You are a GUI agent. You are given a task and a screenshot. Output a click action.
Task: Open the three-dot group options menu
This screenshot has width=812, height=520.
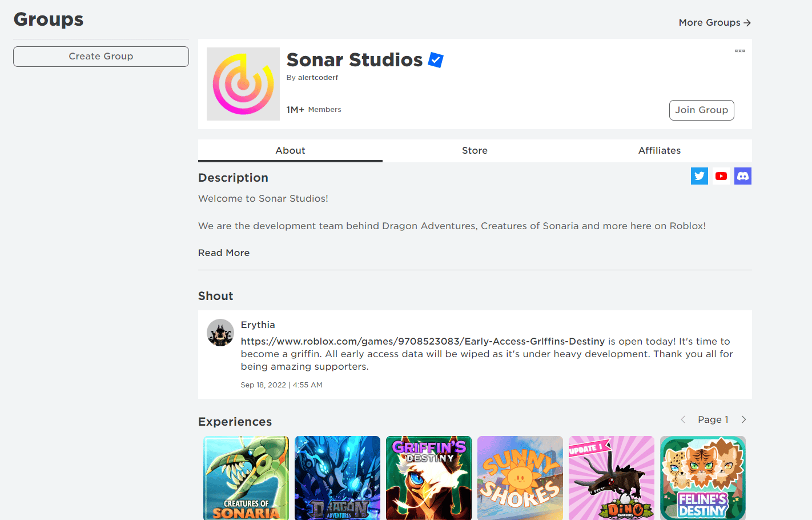click(x=740, y=51)
